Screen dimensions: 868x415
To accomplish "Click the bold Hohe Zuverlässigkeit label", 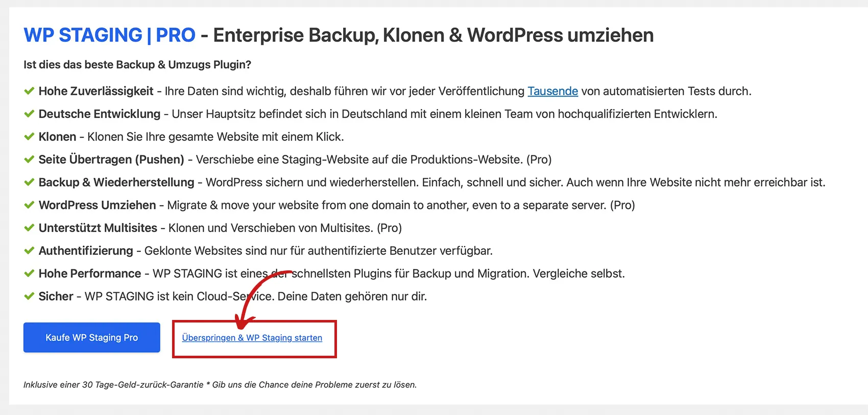I will coord(96,91).
